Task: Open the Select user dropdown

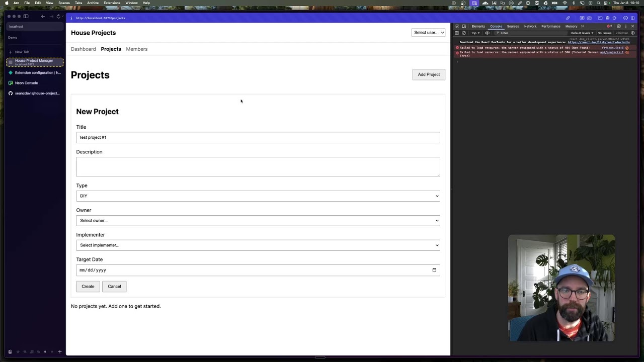Action: [x=428, y=33]
